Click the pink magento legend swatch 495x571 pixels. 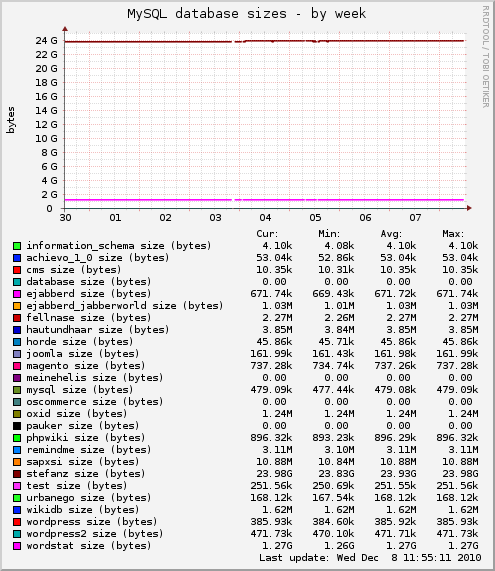pyautogui.click(x=17, y=366)
